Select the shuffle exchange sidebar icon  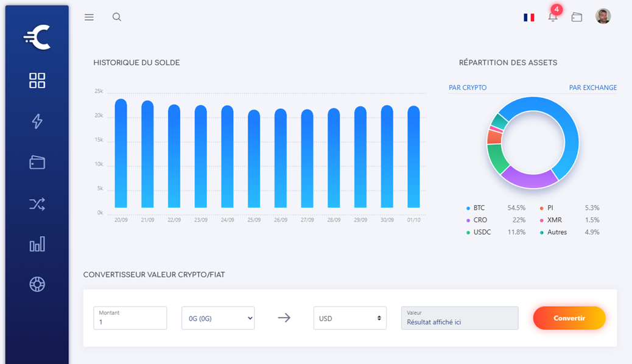click(37, 204)
